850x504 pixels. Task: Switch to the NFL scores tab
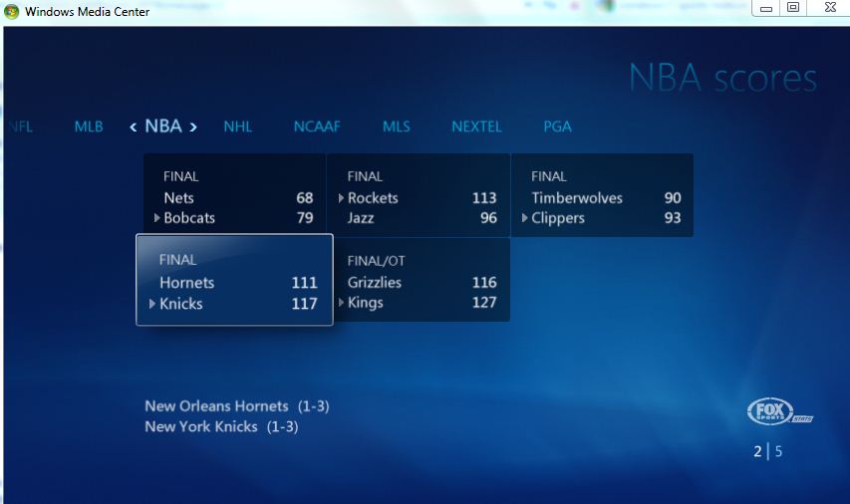click(20, 126)
